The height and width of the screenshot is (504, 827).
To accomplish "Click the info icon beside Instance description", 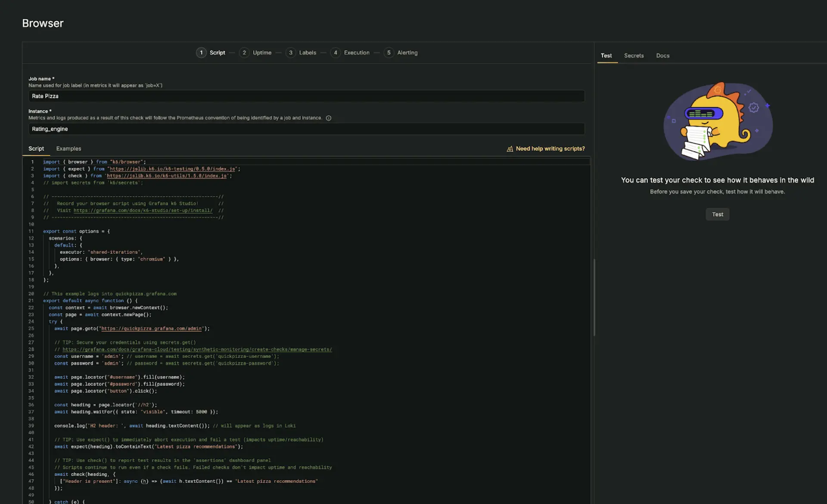I will click(329, 118).
